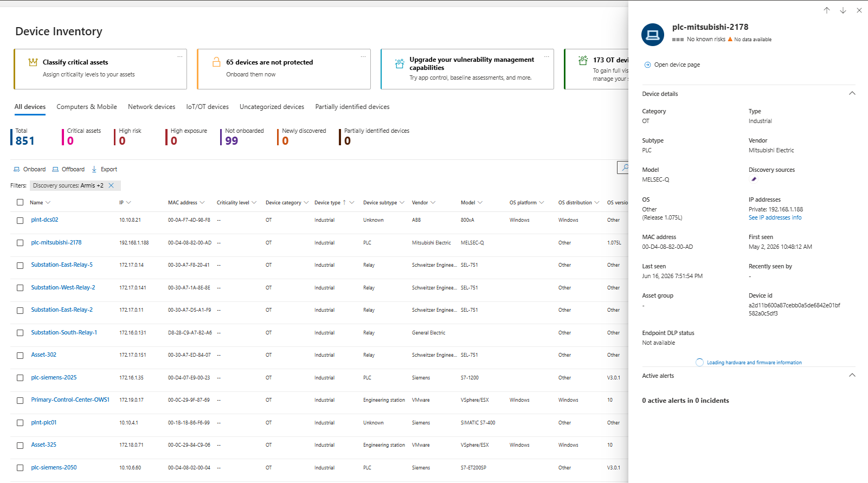Click the Open device page icon
This screenshot has height=483, width=868.
click(x=647, y=65)
